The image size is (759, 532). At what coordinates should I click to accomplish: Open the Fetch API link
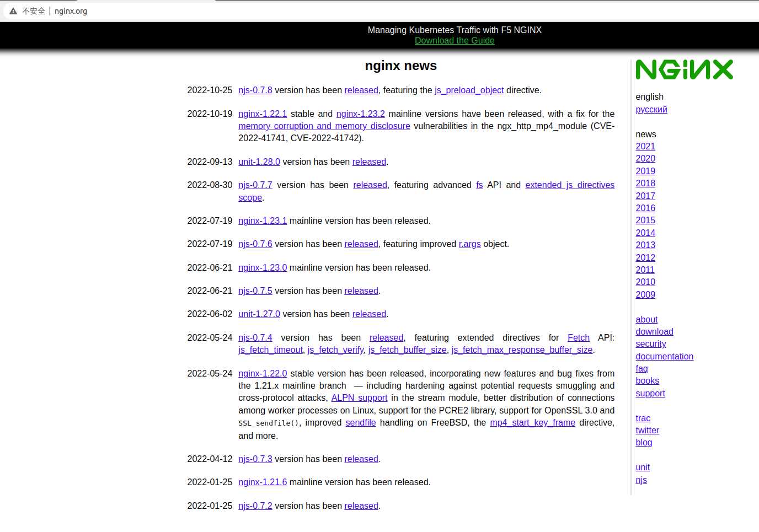(579, 338)
